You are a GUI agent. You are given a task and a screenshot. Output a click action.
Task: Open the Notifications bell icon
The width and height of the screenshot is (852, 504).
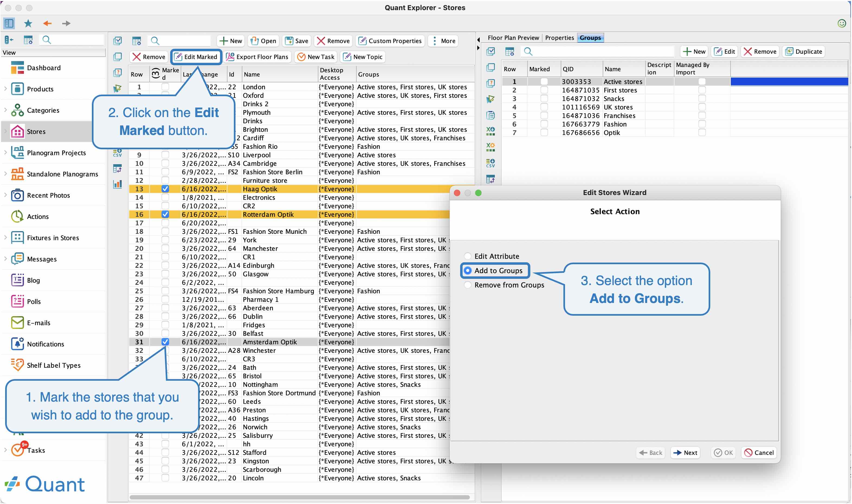17,344
